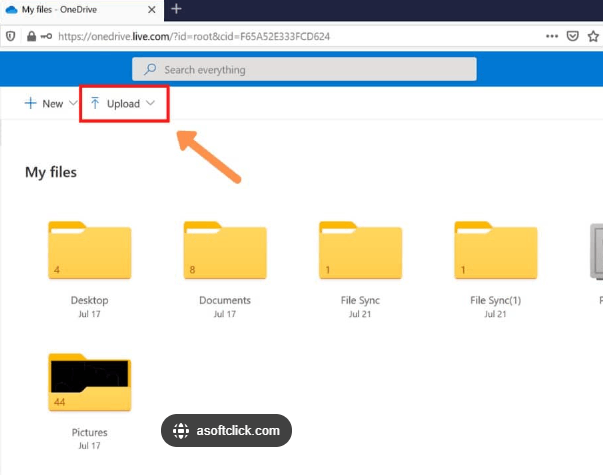Click the OneDrive cloud favicon in tab
This screenshot has width=603, height=475.
12,10
